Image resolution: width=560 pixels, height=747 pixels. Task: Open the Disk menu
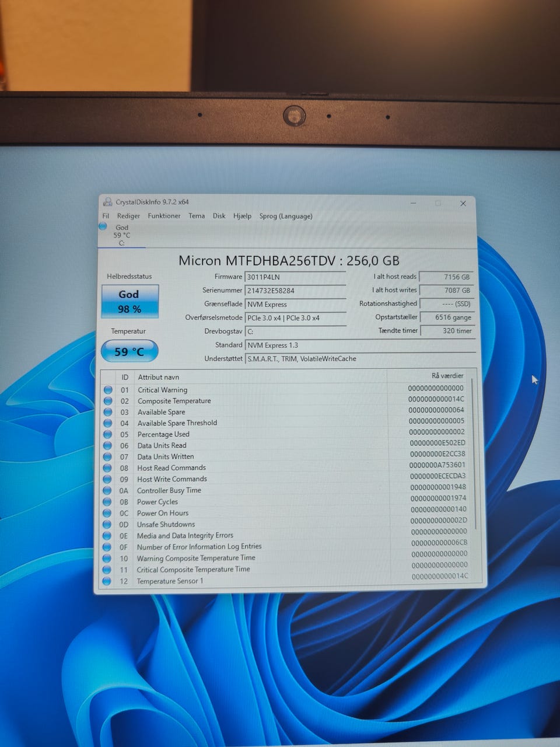click(219, 216)
